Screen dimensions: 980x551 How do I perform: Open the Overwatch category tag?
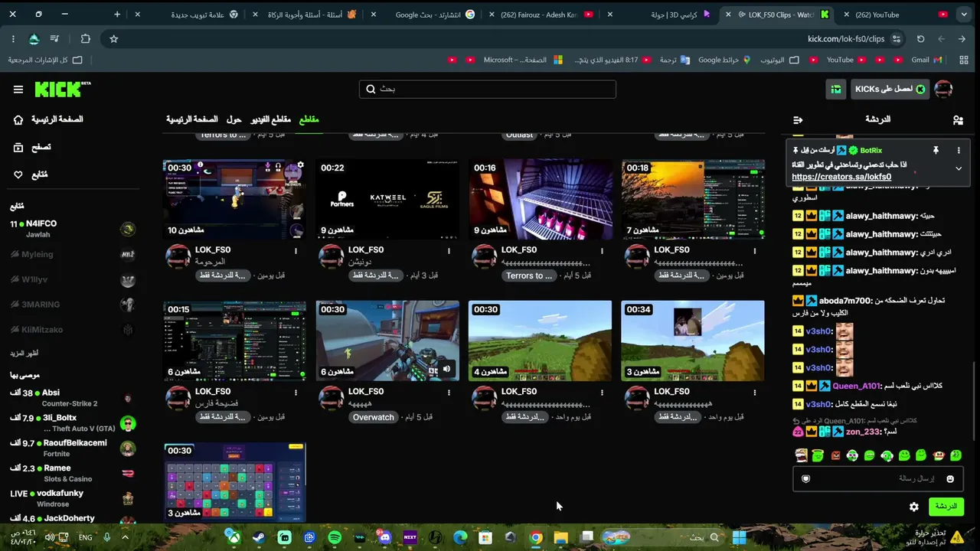click(x=374, y=417)
